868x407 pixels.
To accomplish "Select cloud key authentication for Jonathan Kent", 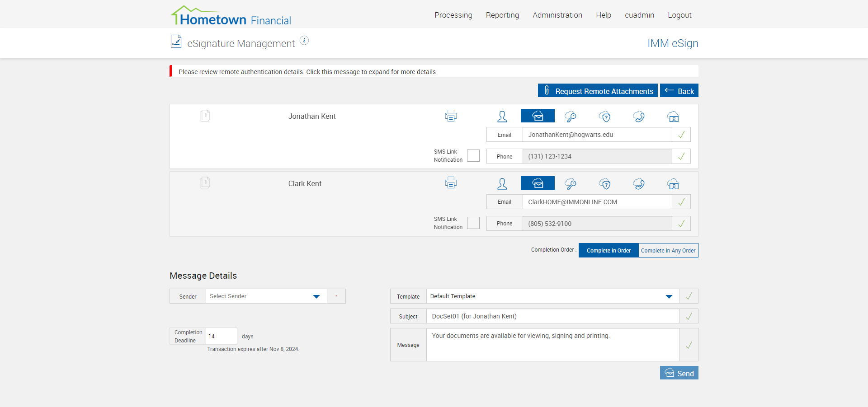I will click(x=571, y=117).
